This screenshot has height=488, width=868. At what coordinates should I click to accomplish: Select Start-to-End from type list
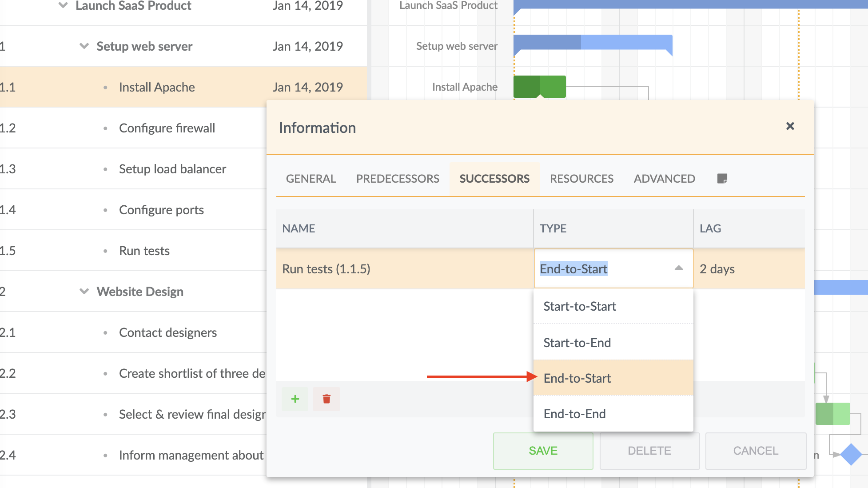(577, 343)
